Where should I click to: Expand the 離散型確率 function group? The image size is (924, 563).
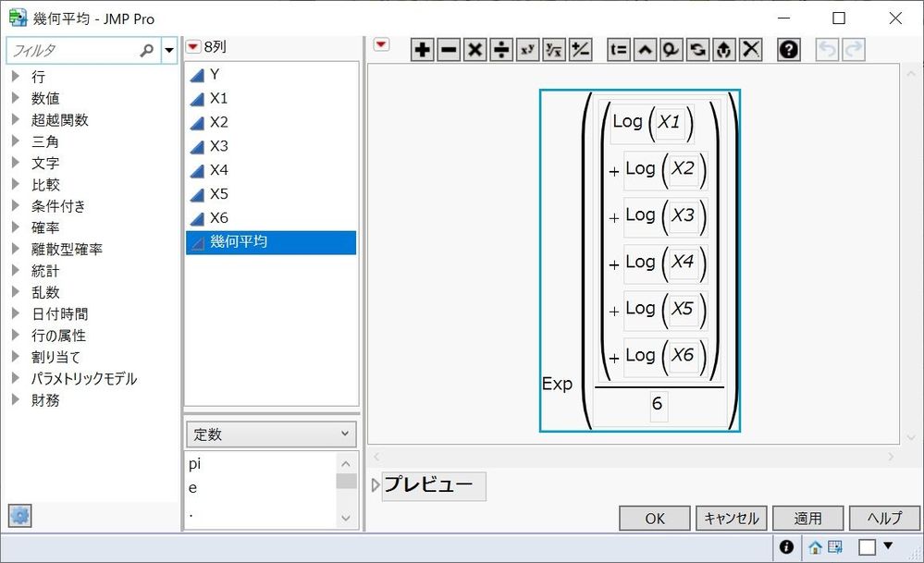(x=16, y=249)
